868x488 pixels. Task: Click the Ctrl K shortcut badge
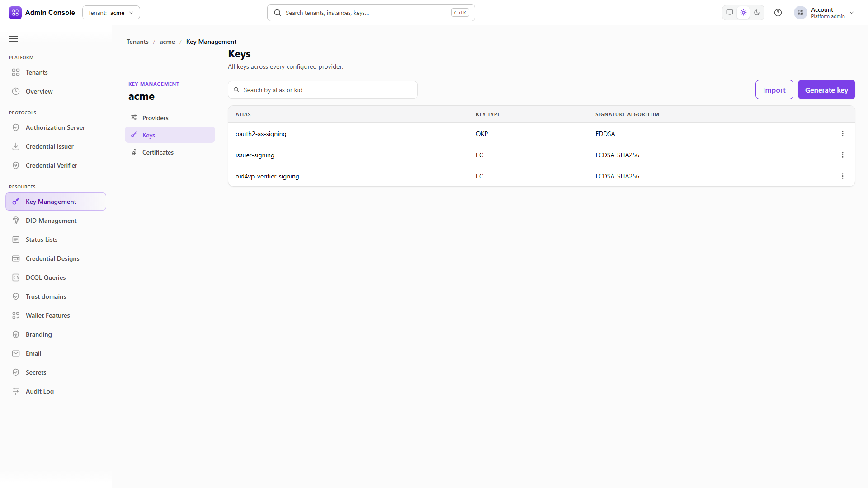click(x=460, y=13)
